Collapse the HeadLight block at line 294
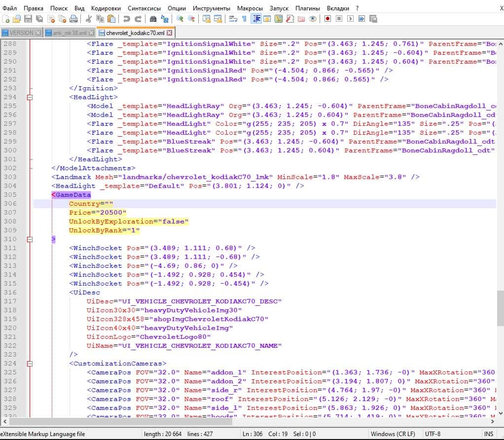 [x=30, y=97]
